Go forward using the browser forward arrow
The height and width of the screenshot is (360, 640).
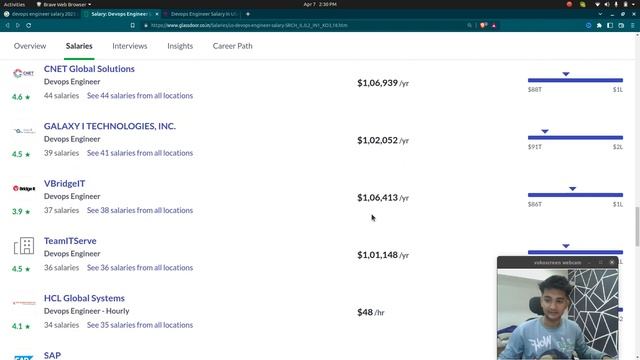click(18, 25)
